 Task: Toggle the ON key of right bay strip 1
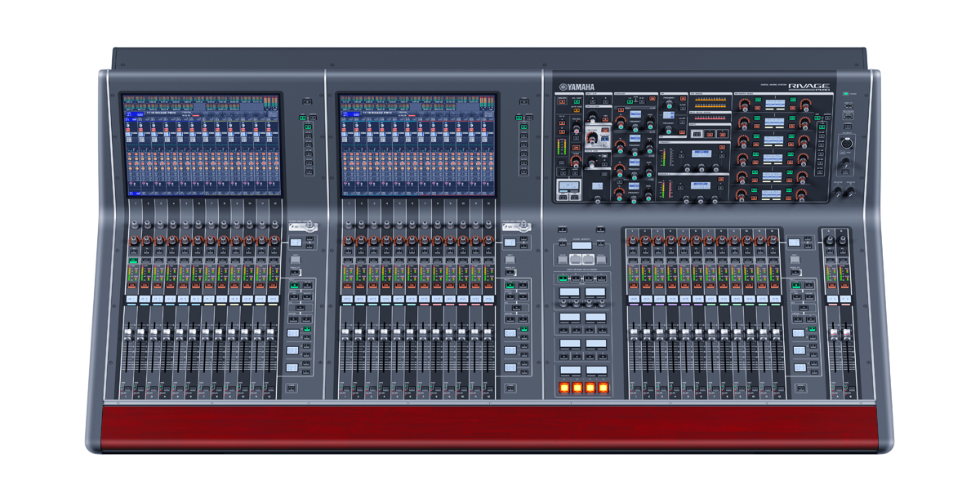(633, 285)
